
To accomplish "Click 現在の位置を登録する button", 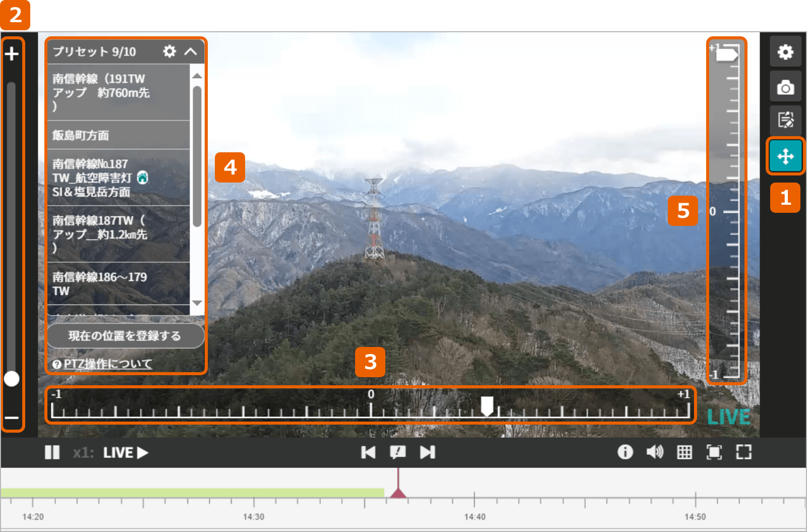I will point(125,336).
